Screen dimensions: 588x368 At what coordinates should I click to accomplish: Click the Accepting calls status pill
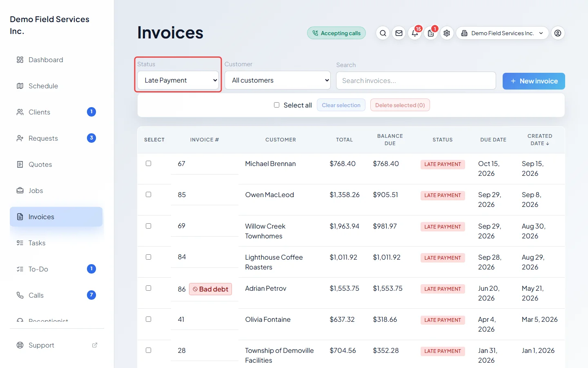336,33
